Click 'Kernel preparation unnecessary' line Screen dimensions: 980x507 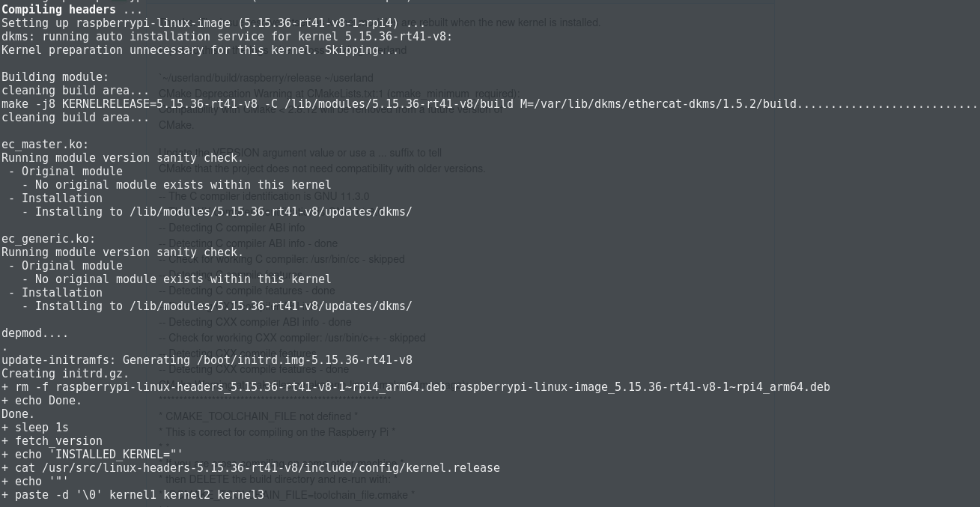click(x=200, y=50)
